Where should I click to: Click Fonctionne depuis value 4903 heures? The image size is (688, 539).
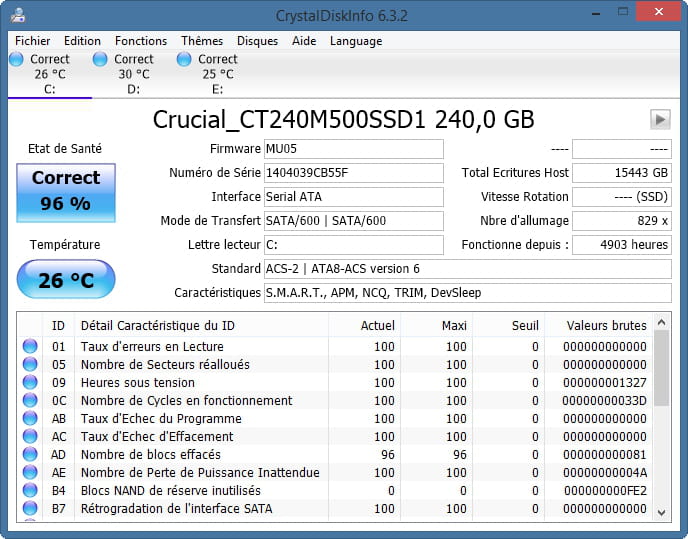click(622, 244)
